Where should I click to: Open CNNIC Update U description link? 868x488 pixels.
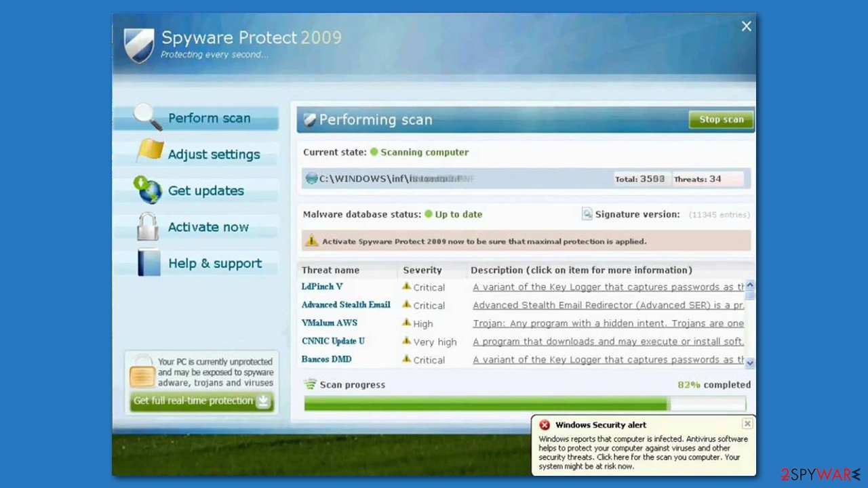pos(608,342)
